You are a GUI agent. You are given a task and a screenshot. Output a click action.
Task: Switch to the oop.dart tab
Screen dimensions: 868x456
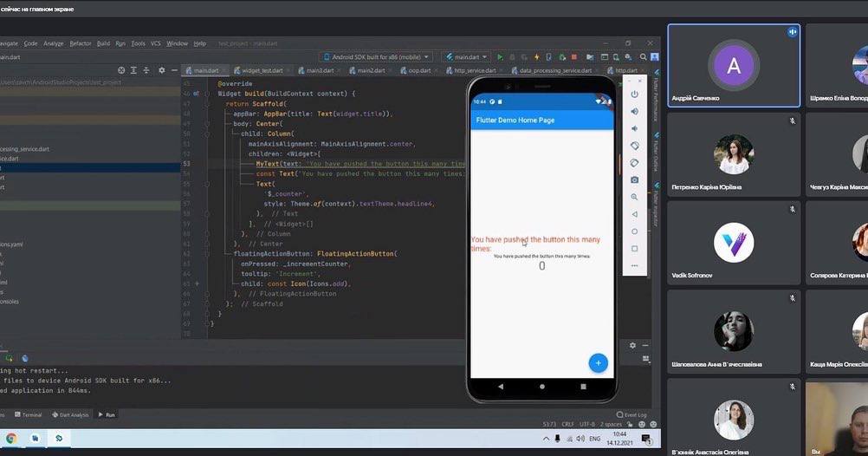(418, 70)
